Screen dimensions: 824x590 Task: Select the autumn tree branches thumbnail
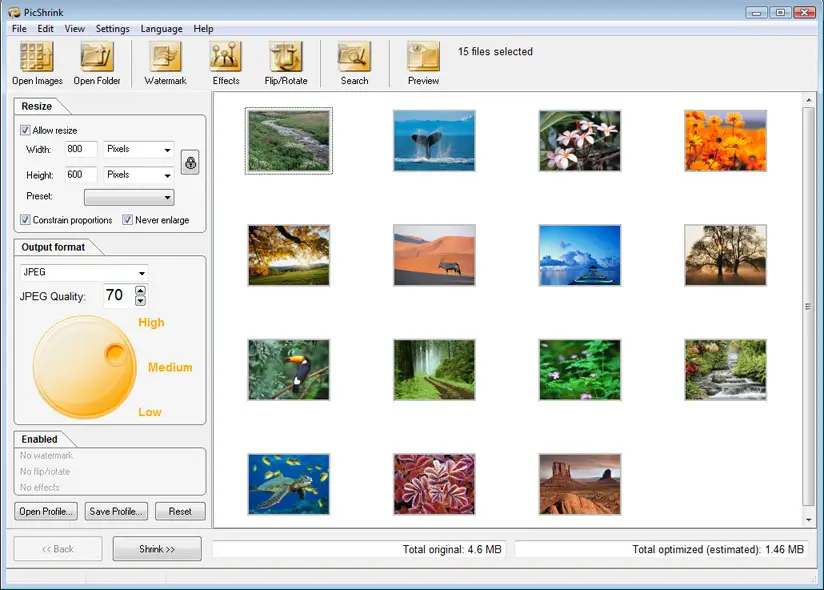click(x=289, y=255)
